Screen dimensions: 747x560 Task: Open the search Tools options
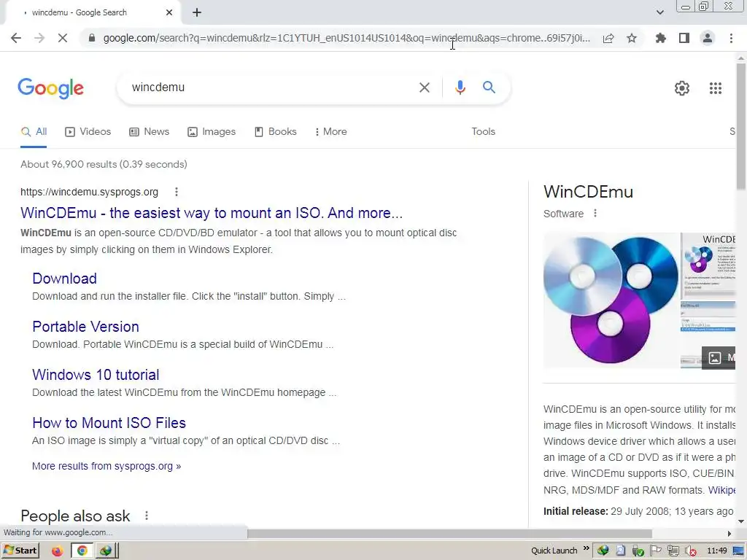coord(483,132)
